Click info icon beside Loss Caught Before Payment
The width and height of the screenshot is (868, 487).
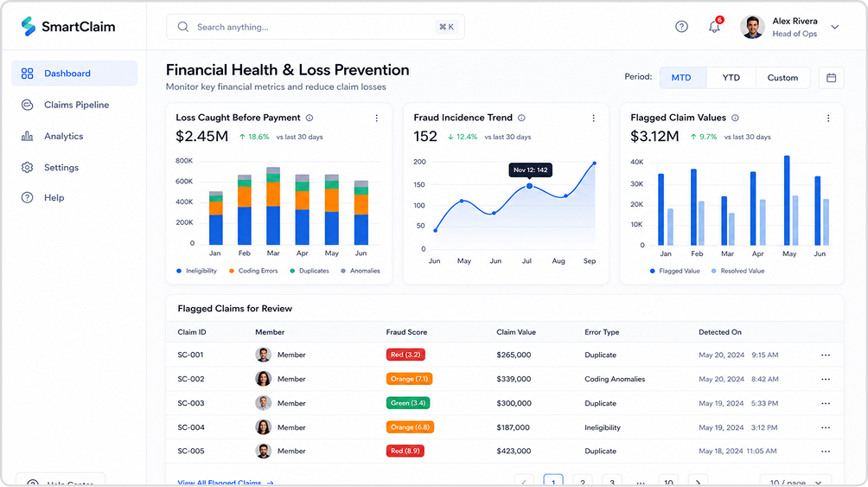click(310, 118)
